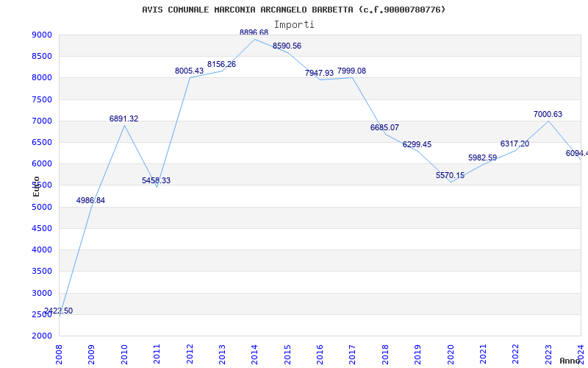Select the 6891.32 data label
Screen dimensions: 588x368
point(123,118)
